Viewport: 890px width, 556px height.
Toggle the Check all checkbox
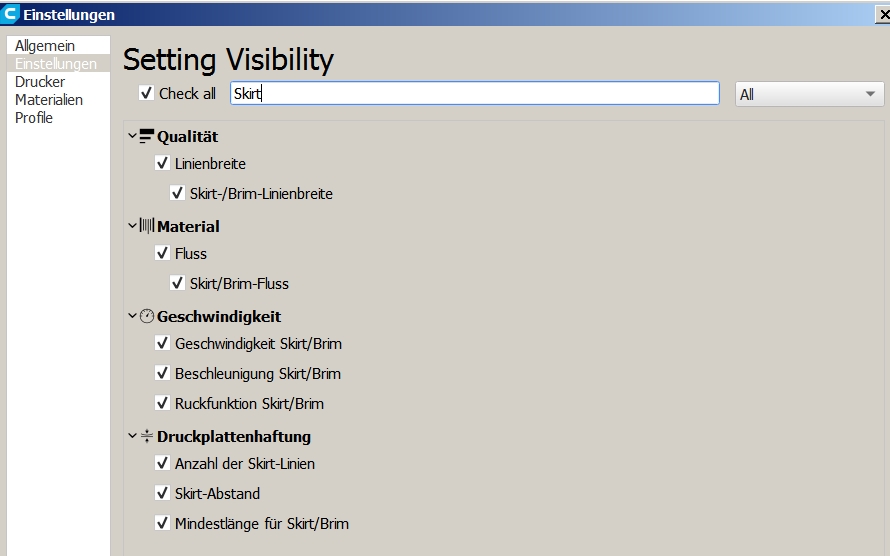147,94
